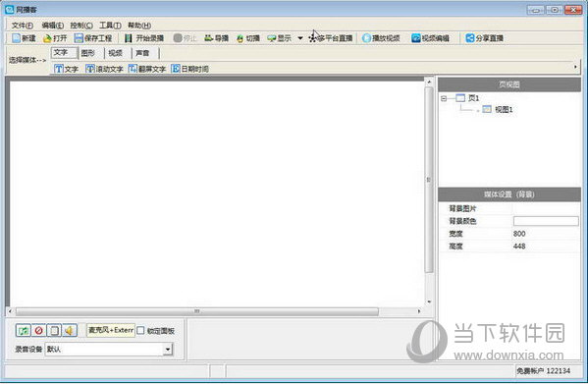Pick the 背景颜色 background color swatch

(x=546, y=221)
